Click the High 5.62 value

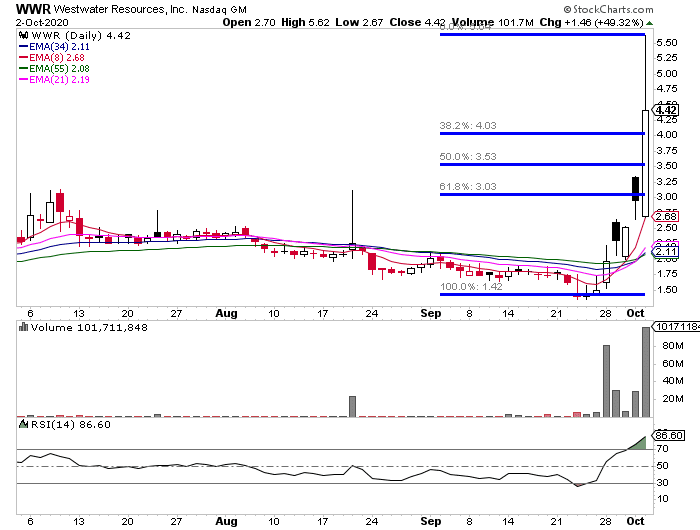[x=305, y=22]
